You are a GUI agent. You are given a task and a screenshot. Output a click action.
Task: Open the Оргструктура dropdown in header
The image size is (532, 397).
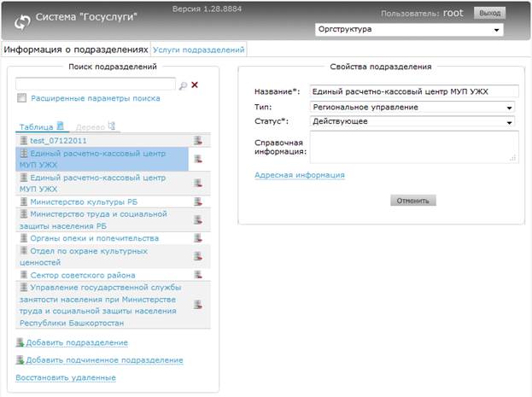coord(409,30)
